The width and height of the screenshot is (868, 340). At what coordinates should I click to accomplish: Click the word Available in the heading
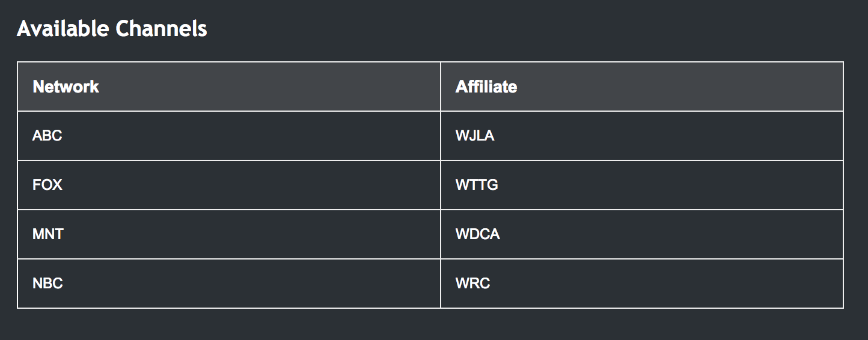coord(63,29)
